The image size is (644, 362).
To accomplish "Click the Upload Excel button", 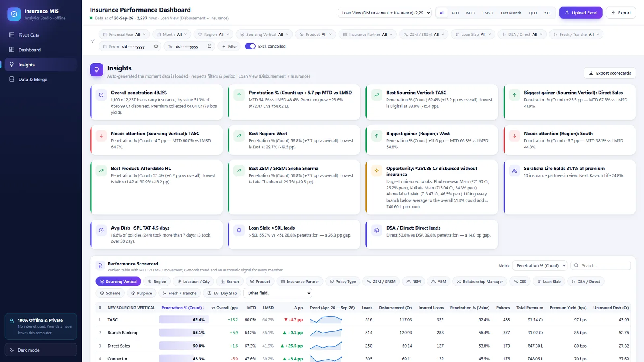I will coord(581,13).
